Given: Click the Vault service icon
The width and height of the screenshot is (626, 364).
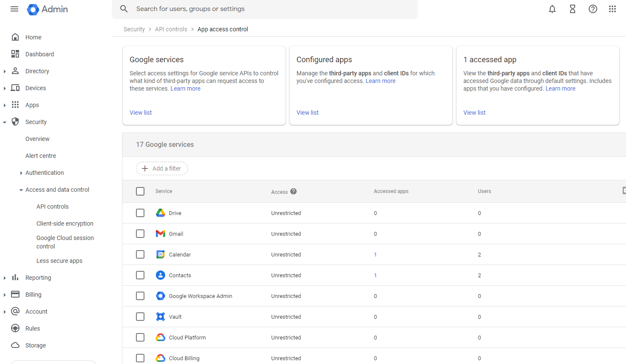Looking at the screenshot, I should coord(161,317).
